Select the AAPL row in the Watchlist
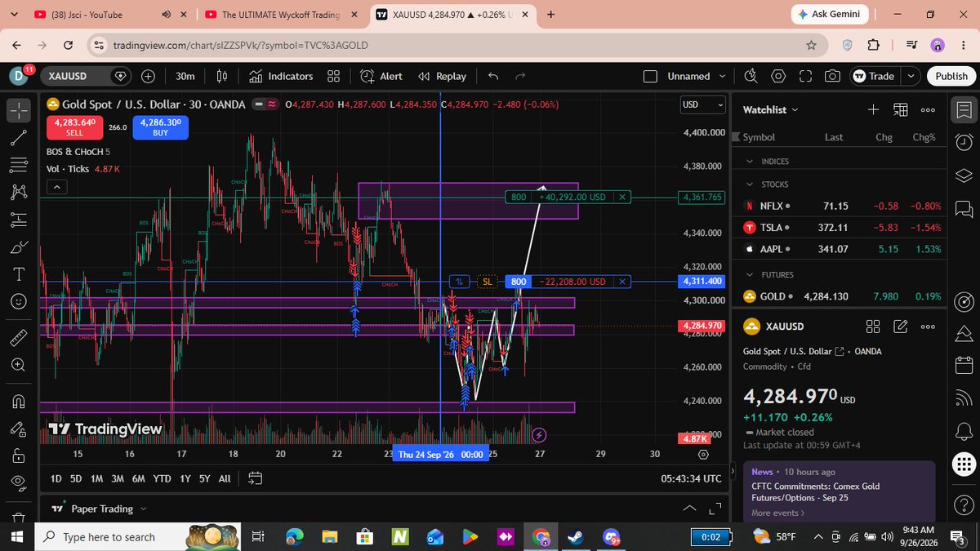Viewport: 980px width, 551px height. pyautogui.click(x=841, y=249)
